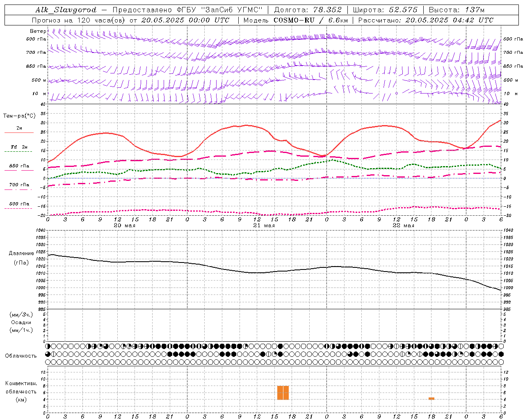The image size is (525, 420).
Task: Click the station name Alk_Slavgorod
Action: coord(66,10)
